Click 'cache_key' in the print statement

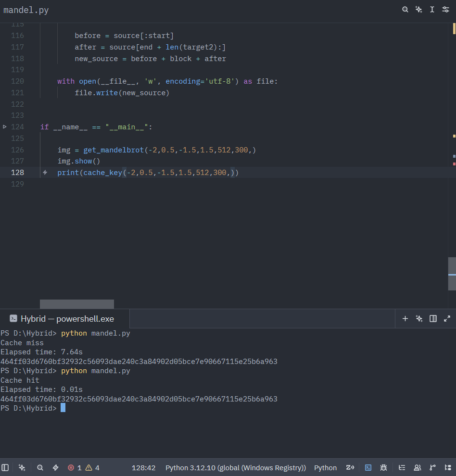(102, 173)
